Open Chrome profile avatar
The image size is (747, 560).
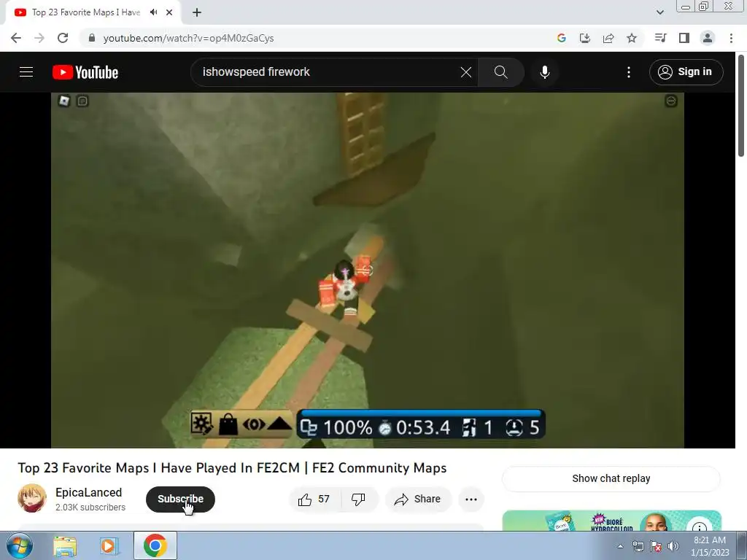(708, 38)
